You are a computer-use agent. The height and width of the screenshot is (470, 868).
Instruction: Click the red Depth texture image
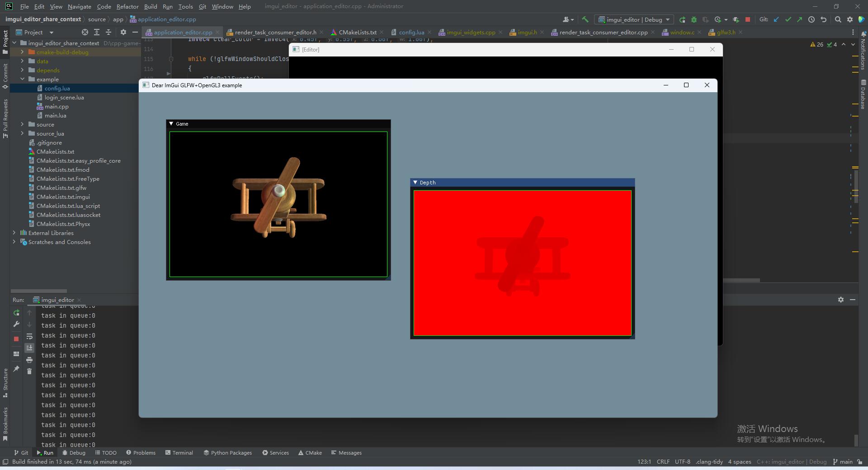522,263
